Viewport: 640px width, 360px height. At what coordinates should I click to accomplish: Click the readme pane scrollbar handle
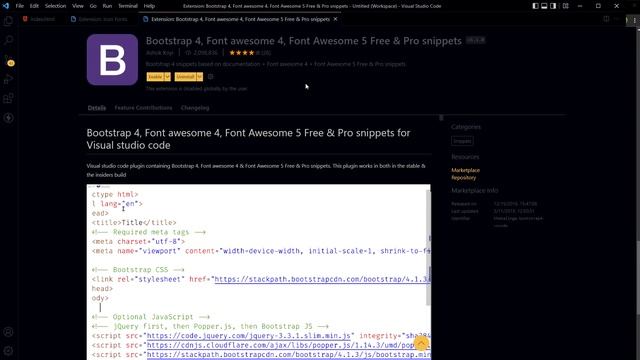[x=441, y=118]
